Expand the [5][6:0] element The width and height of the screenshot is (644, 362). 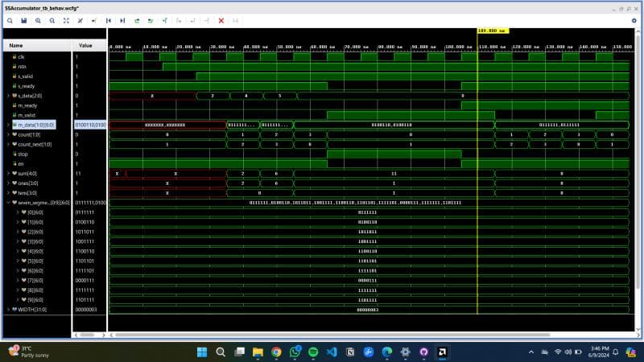coord(18,261)
